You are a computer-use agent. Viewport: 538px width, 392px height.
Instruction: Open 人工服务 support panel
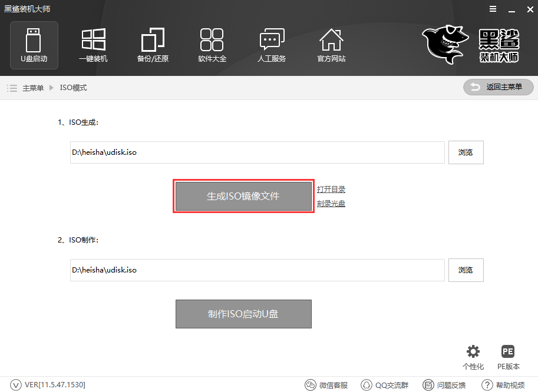click(x=271, y=45)
